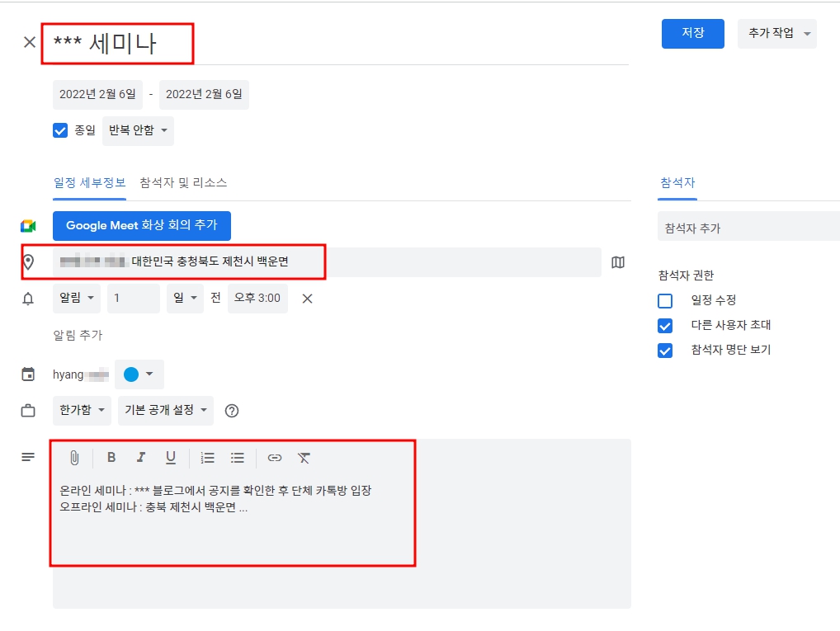This screenshot has width=840, height=631.
Task: Toggle bold formatting in the description toolbar
Action: pyautogui.click(x=111, y=458)
